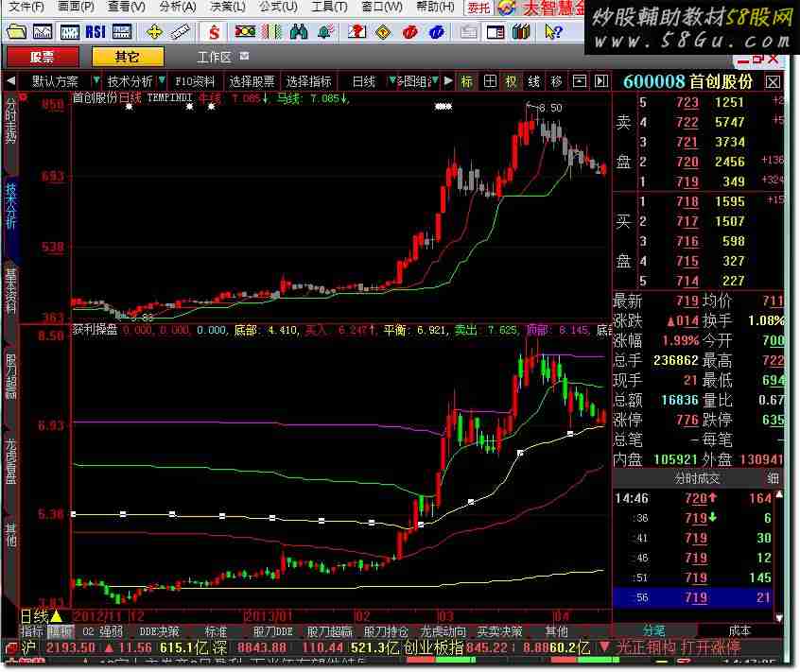Viewport: 800px width, 672px height.
Task: Select the ruler measuring tool icon
Action: [179, 33]
